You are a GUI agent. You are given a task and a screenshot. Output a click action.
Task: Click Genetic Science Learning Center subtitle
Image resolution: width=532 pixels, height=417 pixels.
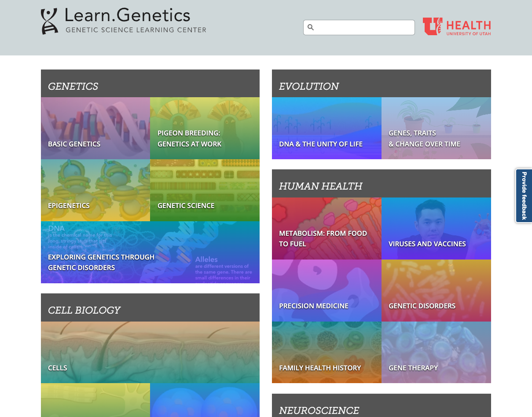(x=136, y=30)
